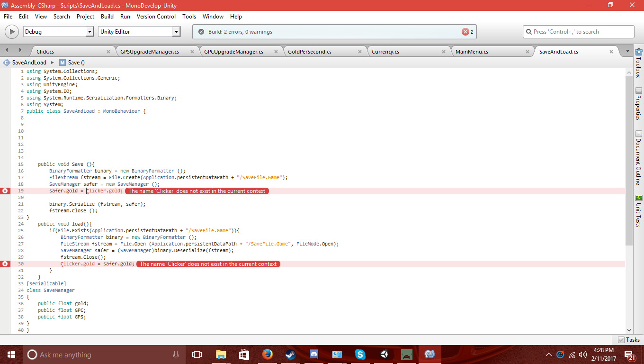
Task: Open the Properties side panel
Action: 639,104
